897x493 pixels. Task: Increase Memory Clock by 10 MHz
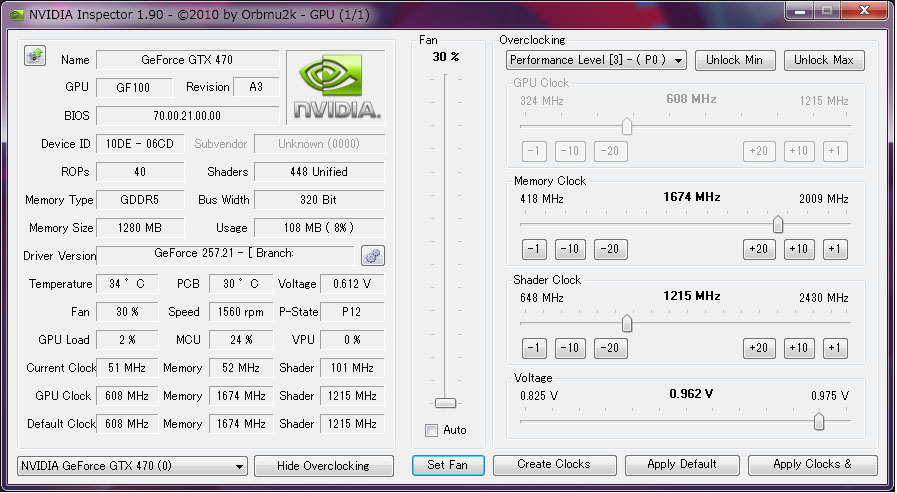click(799, 249)
